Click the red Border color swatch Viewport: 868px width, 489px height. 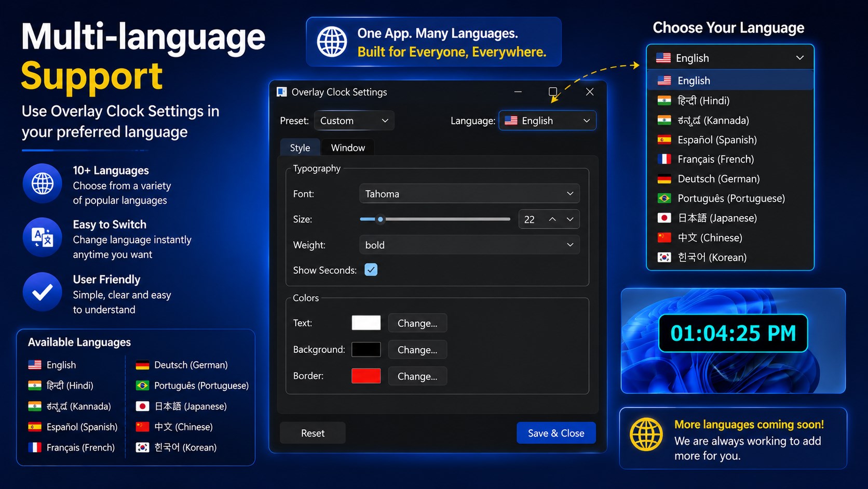pos(366,376)
